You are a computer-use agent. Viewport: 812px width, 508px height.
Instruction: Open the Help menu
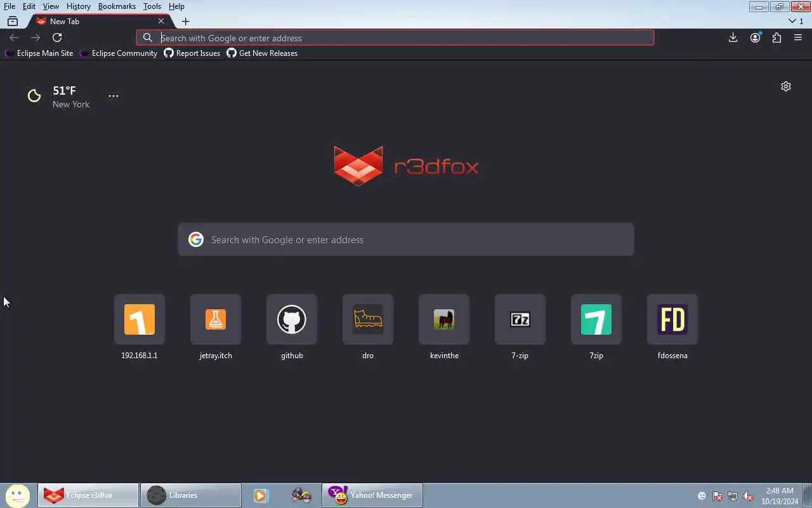click(176, 6)
